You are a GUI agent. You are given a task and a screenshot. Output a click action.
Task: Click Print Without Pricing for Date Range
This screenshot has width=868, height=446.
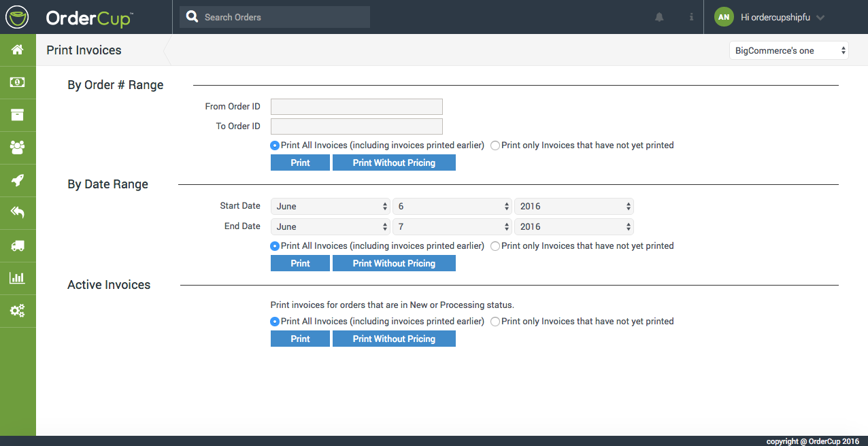tap(394, 263)
